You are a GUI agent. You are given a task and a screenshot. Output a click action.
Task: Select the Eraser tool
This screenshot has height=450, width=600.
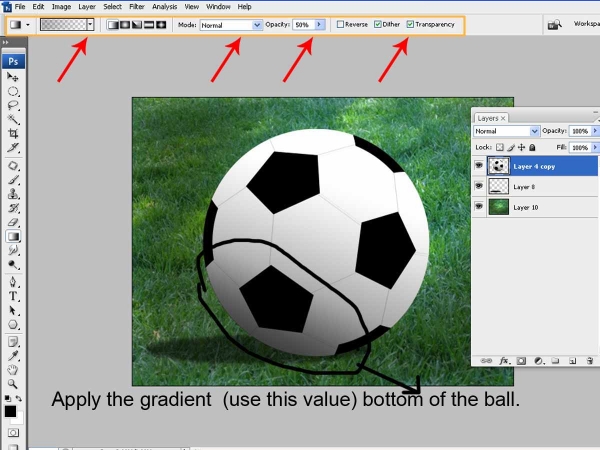(13, 222)
